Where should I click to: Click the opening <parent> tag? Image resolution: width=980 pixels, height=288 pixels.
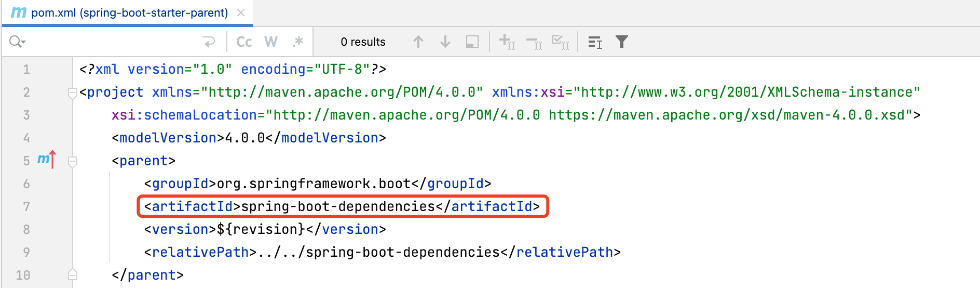pos(144,161)
